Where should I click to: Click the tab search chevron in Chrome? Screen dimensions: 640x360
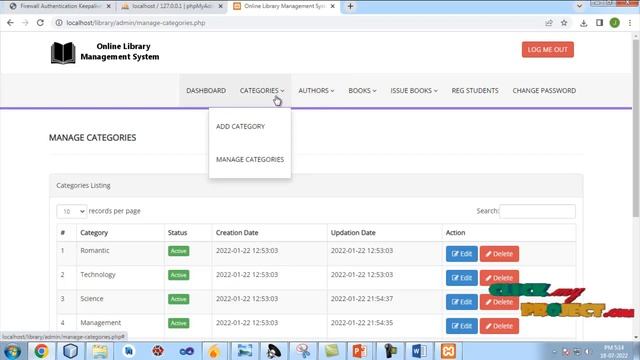[579, 6]
